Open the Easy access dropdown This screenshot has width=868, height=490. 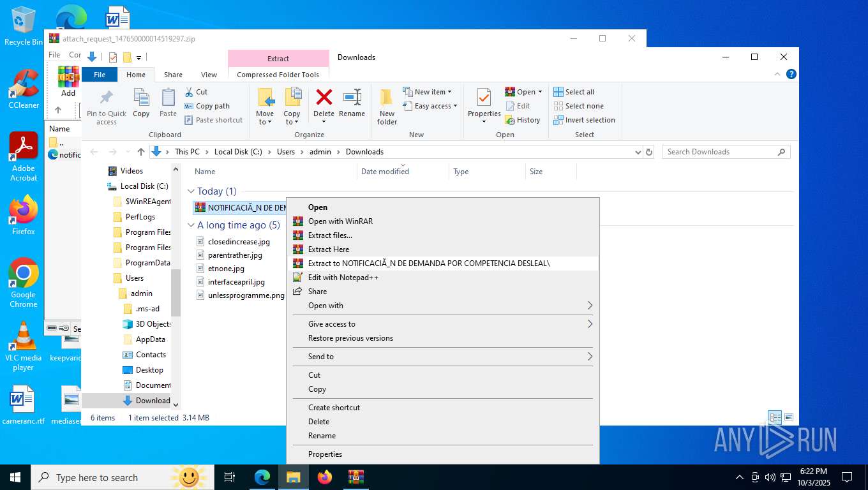point(430,106)
